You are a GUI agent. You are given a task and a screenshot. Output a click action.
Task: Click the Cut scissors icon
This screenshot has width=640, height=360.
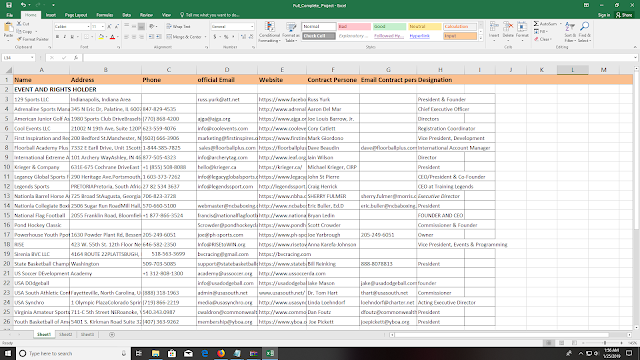tap(19, 24)
